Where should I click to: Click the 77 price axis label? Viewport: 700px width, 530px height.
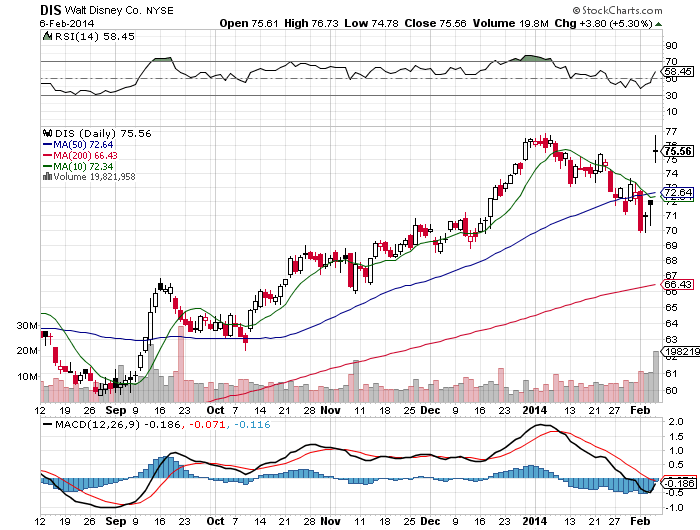pos(671,131)
